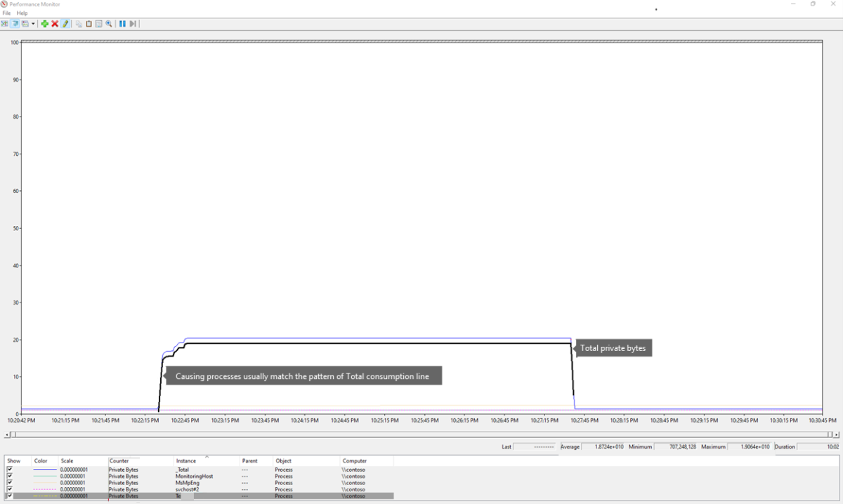Click green color line of MonitoringHost
The height and width of the screenshot is (504, 843).
pos(45,476)
